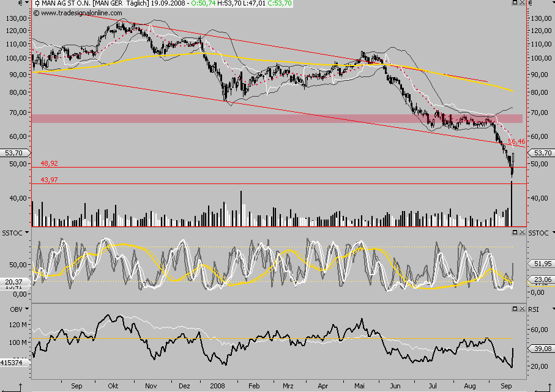Maximize the OBV/RSI indicator pane
This screenshot has height=392, width=555.
(515, 308)
